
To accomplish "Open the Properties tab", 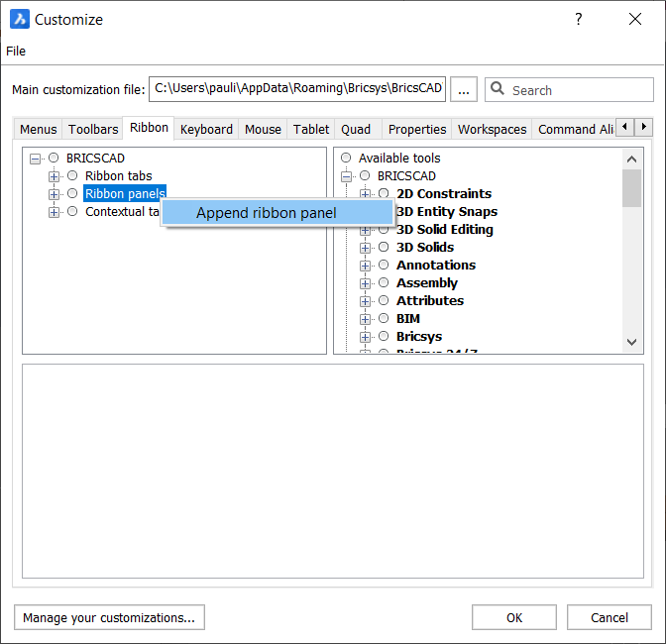I will [x=417, y=129].
